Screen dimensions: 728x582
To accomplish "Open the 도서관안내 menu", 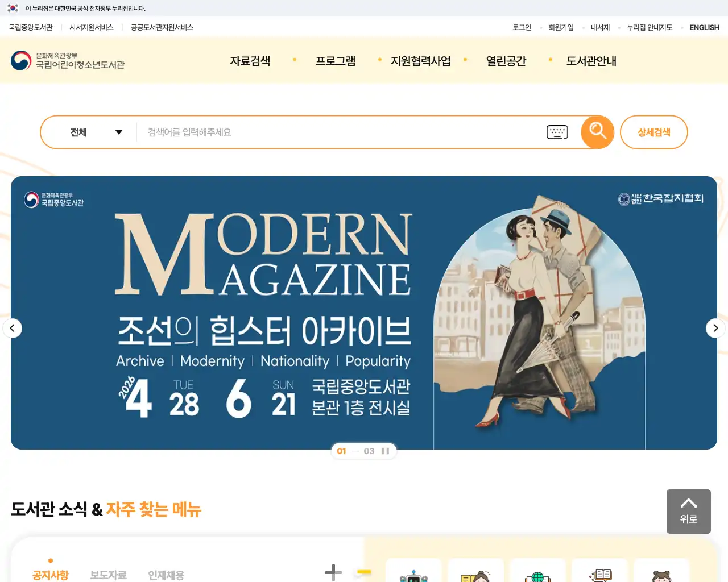I will pos(591,61).
